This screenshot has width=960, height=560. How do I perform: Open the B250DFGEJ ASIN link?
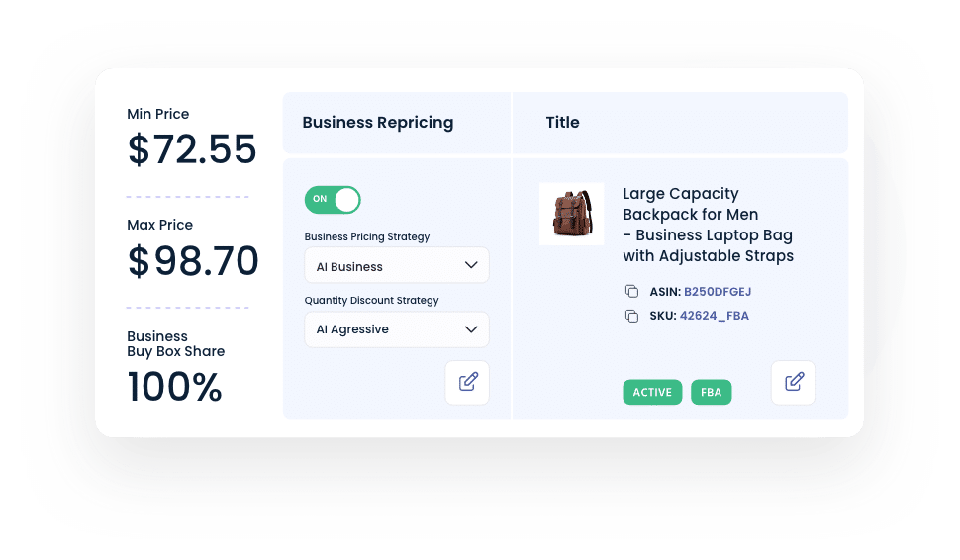coord(718,292)
